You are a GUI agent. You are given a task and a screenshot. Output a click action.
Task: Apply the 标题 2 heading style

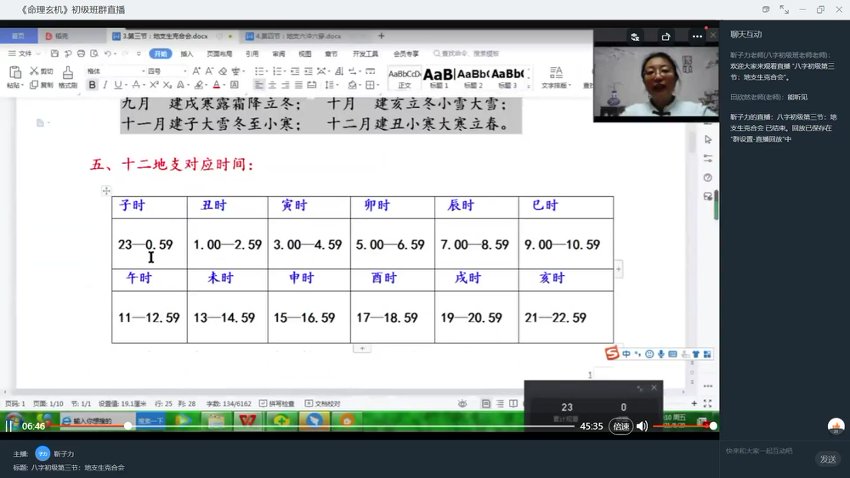(x=473, y=78)
